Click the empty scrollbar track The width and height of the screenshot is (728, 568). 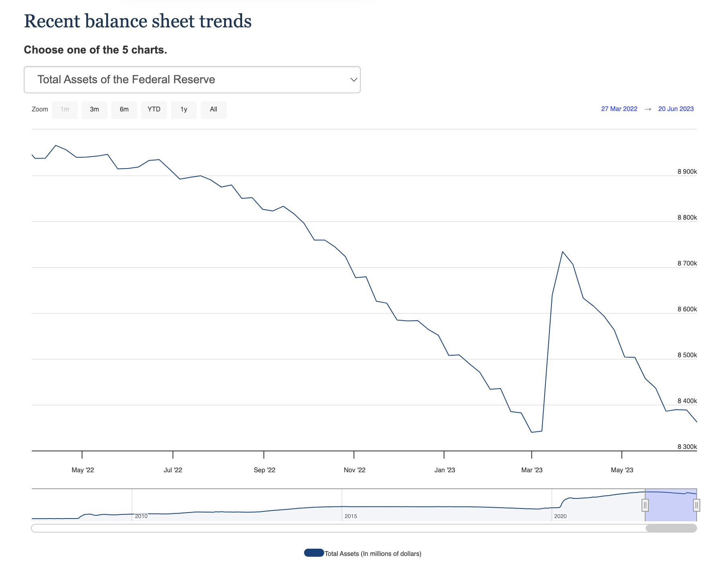pyautogui.click(x=322, y=528)
